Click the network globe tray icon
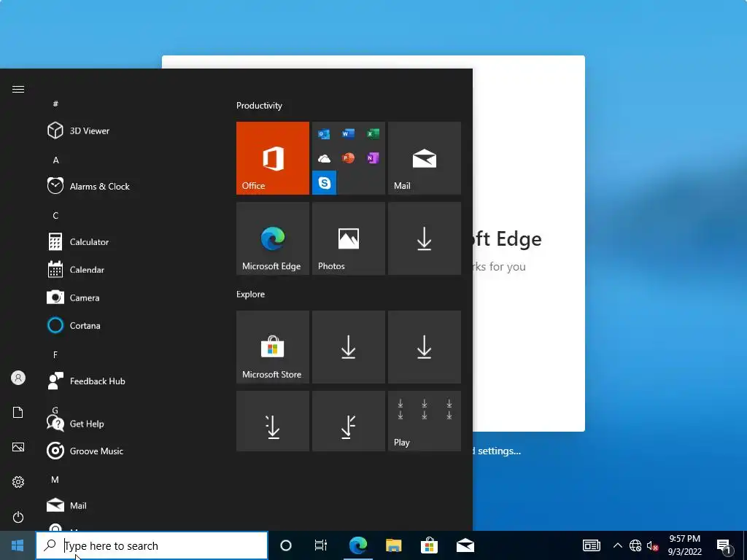Image resolution: width=747 pixels, height=560 pixels. click(x=635, y=545)
